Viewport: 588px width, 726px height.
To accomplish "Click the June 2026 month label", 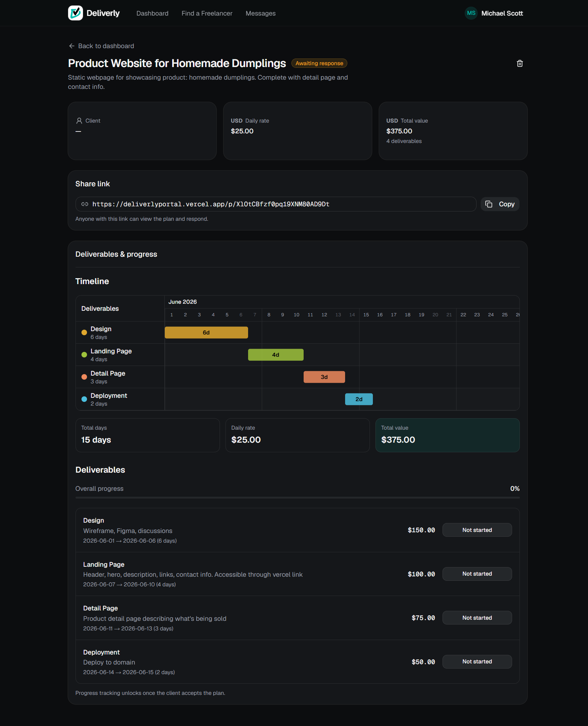I will [x=183, y=302].
